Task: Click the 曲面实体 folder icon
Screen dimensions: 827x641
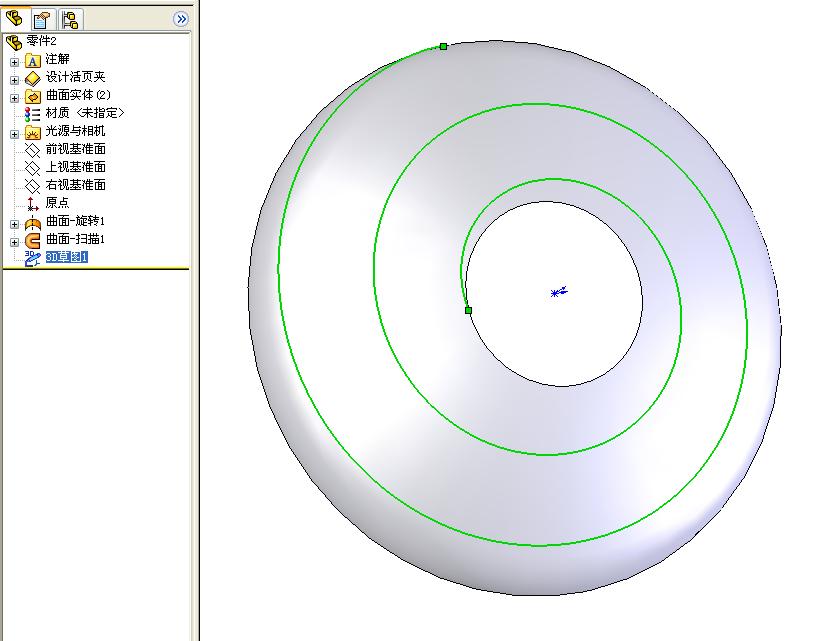Action: coord(33,97)
